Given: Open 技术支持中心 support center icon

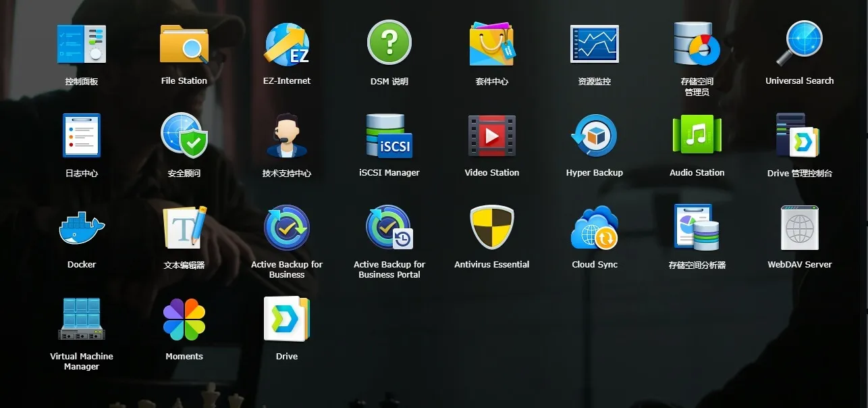Looking at the screenshot, I should [x=287, y=136].
